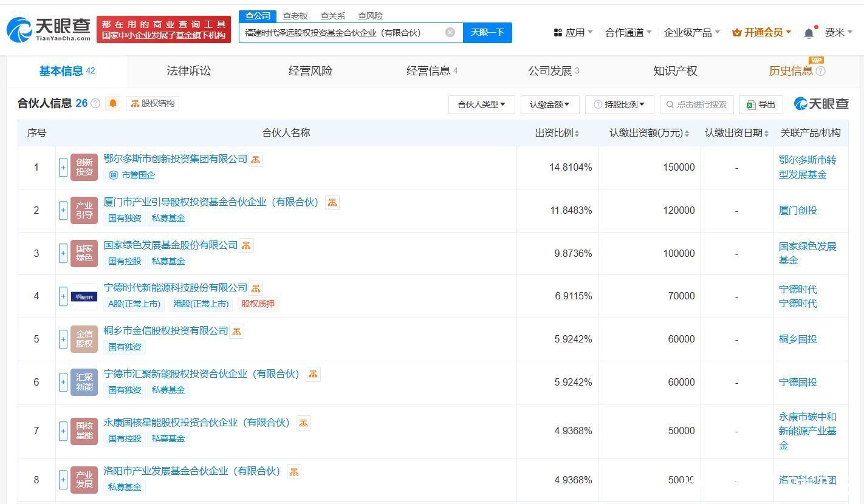Screen dimensions: 864x504
Task: Open the 认缴金额 filter dropdown
Action: [549, 104]
